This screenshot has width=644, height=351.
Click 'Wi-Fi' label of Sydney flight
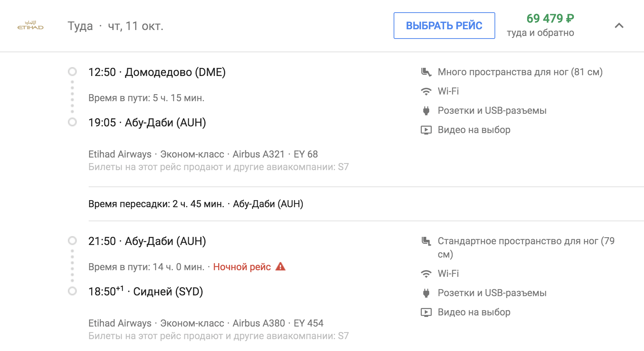click(448, 274)
